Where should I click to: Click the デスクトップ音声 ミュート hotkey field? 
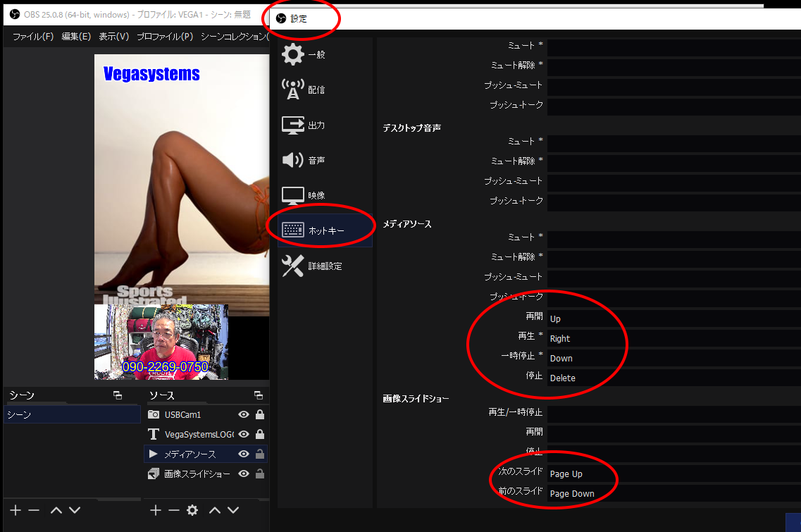coord(674,143)
